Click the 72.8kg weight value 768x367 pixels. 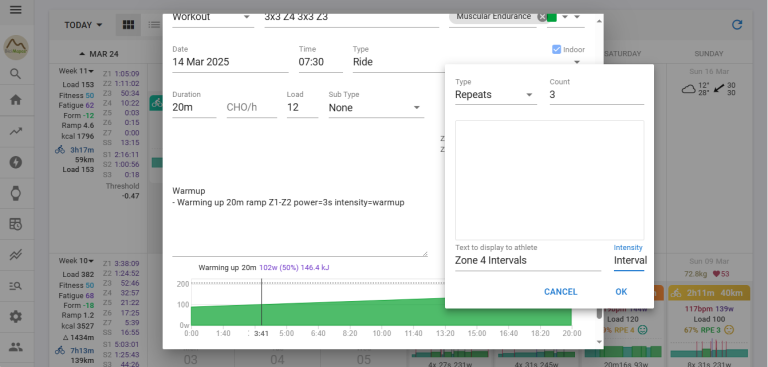pos(697,274)
